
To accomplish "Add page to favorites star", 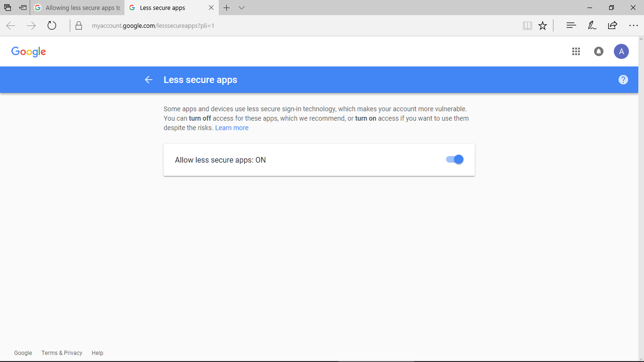I will coord(543,25).
